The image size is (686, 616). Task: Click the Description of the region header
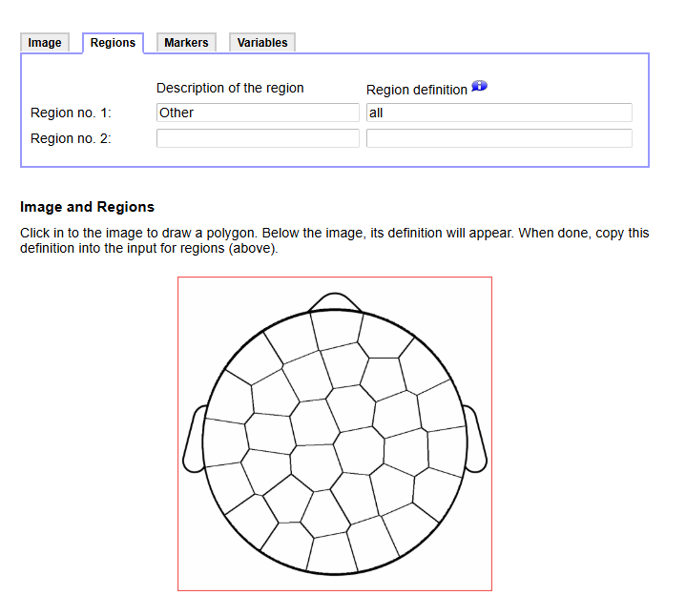click(230, 88)
